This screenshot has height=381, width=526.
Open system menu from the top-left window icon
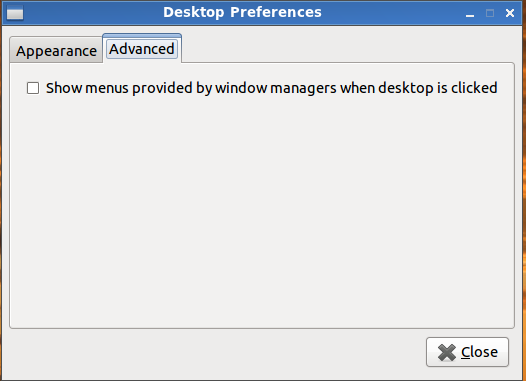[15, 13]
